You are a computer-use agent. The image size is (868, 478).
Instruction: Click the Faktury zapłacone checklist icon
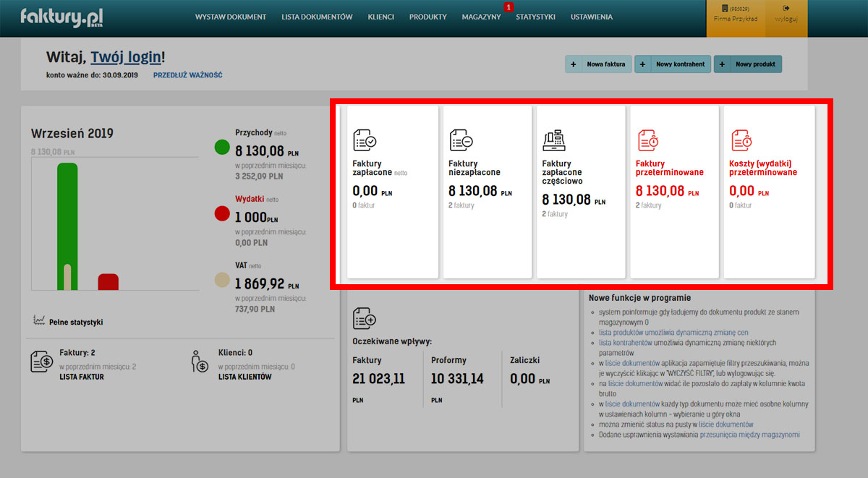pyautogui.click(x=365, y=140)
